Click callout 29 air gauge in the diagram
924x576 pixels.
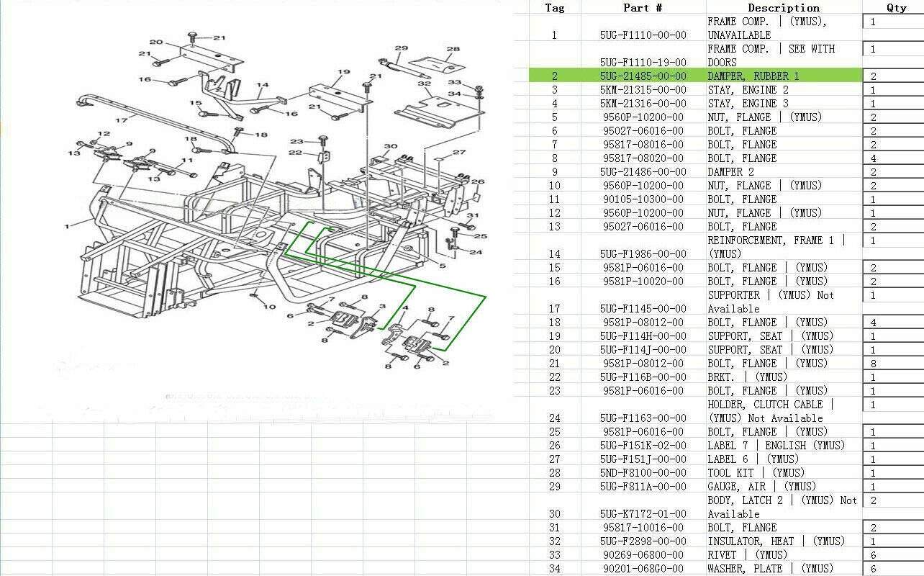point(402,49)
